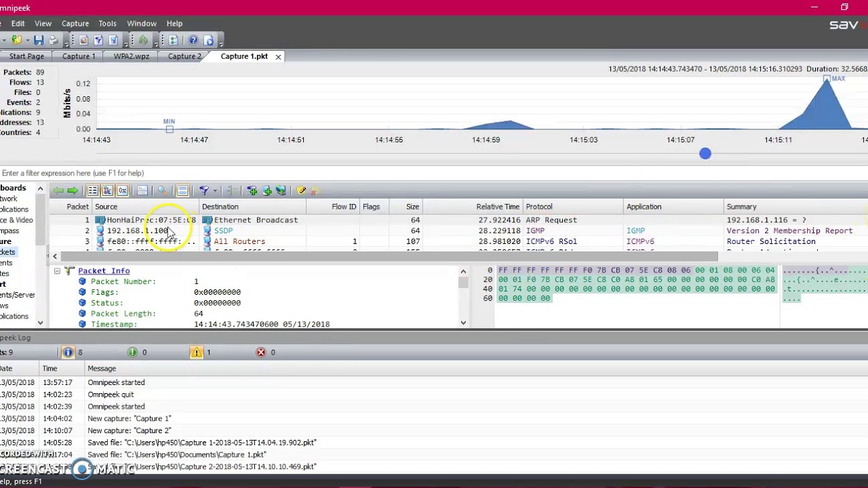868x488 pixels.
Task: Open the Help menu
Action: [x=174, y=24]
